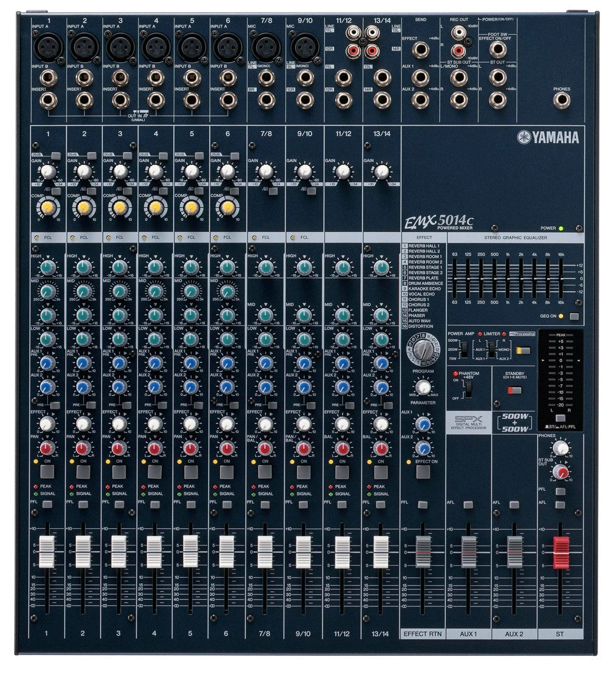Click the AUX 2 master fader
616x673 pixels.
pyautogui.click(x=514, y=552)
